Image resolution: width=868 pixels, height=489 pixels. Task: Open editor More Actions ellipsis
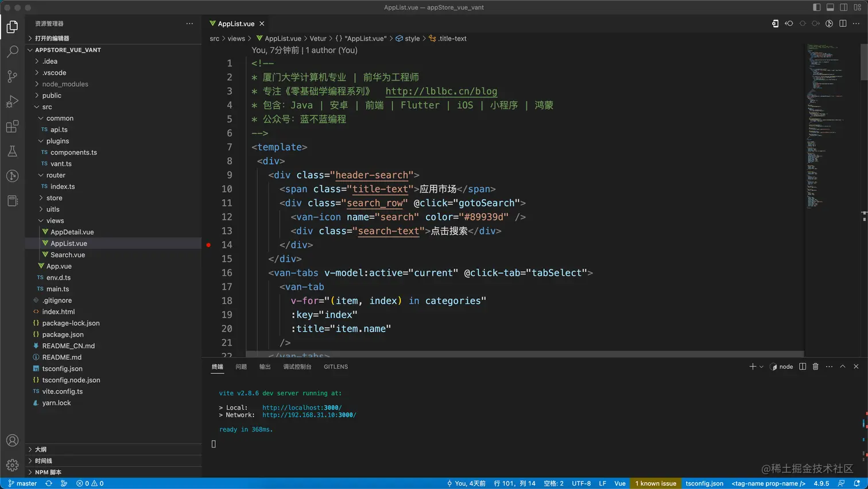coord(856,24)
